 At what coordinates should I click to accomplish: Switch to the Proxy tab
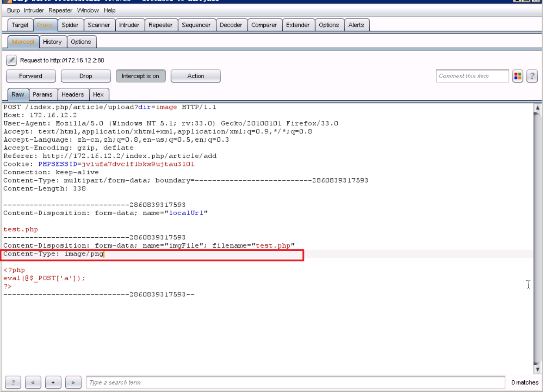(45, 25)
